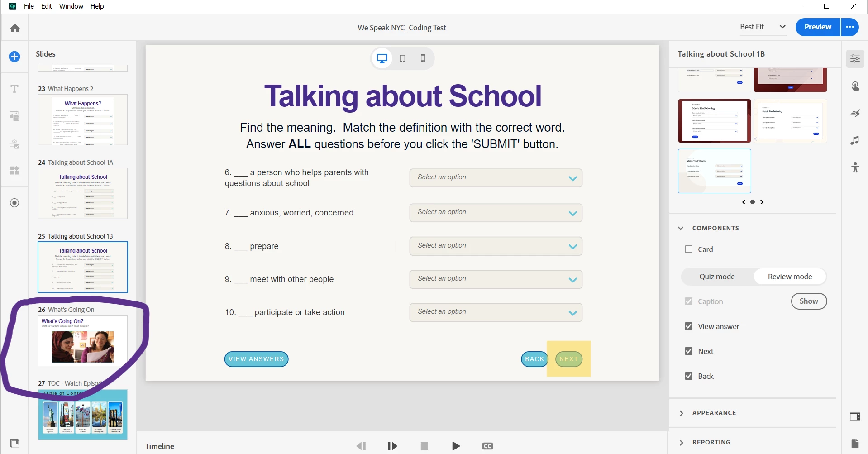Open the notes page icon at bottom right
Image resolution: width=868 pixels, height=454 pixels.
point(855,443)
